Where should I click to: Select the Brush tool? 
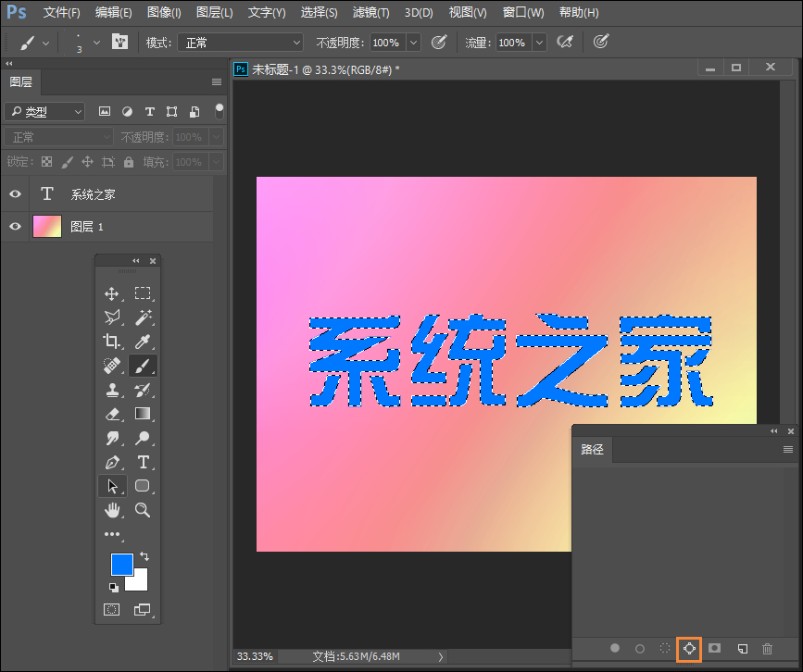(x=141, y=365)
